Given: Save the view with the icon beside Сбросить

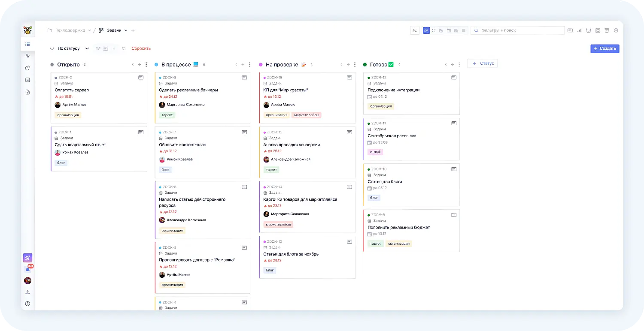Looking at the screenshot, I should pyautogui.click(x=124, y=48).
